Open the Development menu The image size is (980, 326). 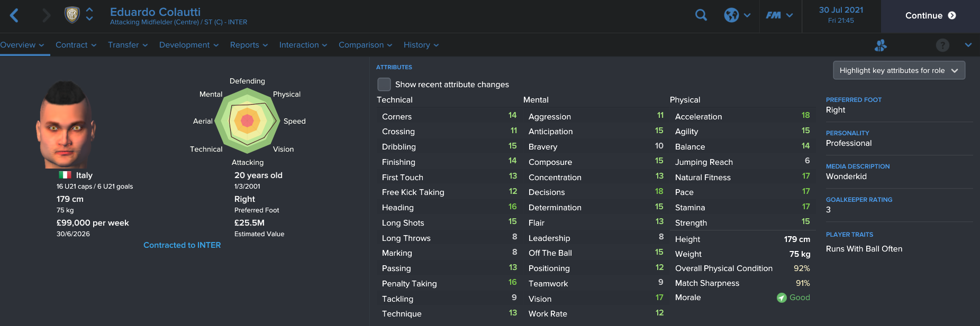[189, 45]
